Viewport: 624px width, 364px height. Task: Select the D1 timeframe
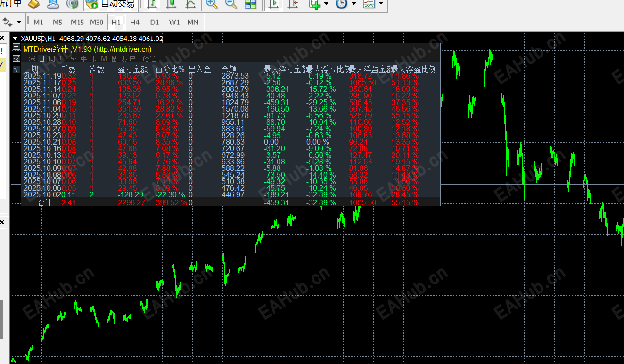[x=155, y=22]
